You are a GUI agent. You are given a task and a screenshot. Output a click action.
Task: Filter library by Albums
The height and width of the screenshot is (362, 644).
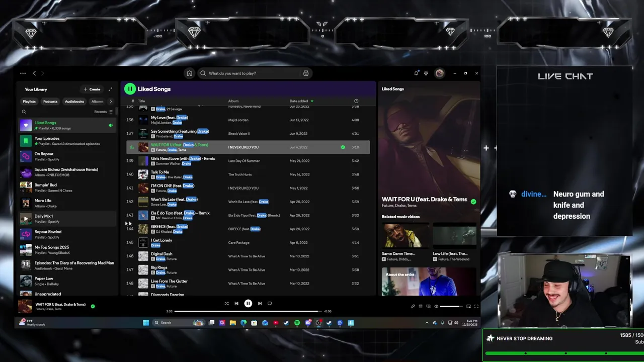(97, 102)
